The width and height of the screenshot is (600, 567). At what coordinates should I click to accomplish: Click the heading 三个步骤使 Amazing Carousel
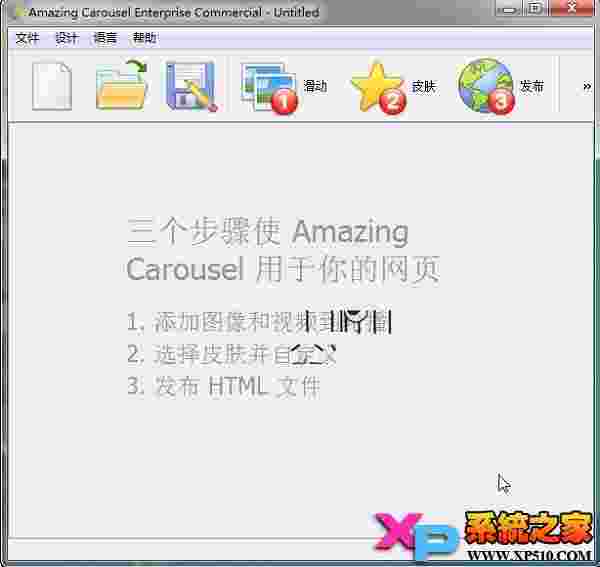tap(283, 250)
